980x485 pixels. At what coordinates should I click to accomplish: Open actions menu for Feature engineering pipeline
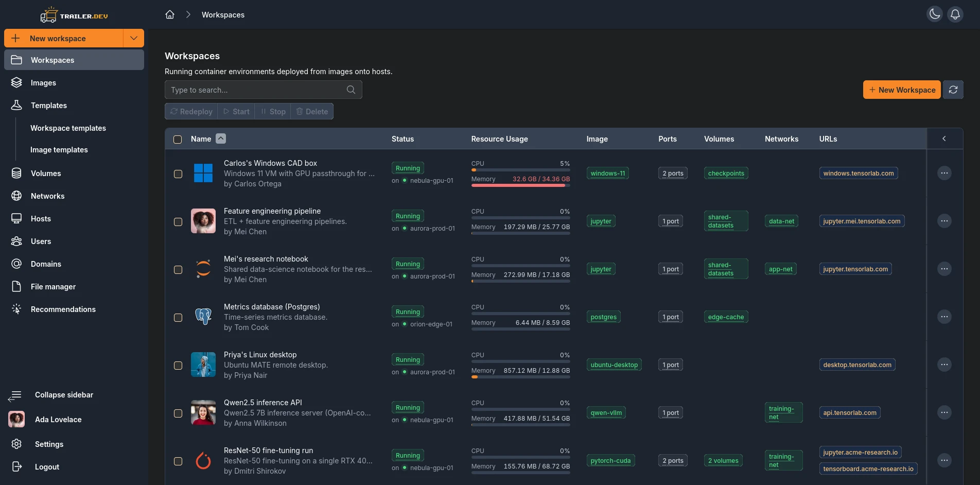[944, 221]
